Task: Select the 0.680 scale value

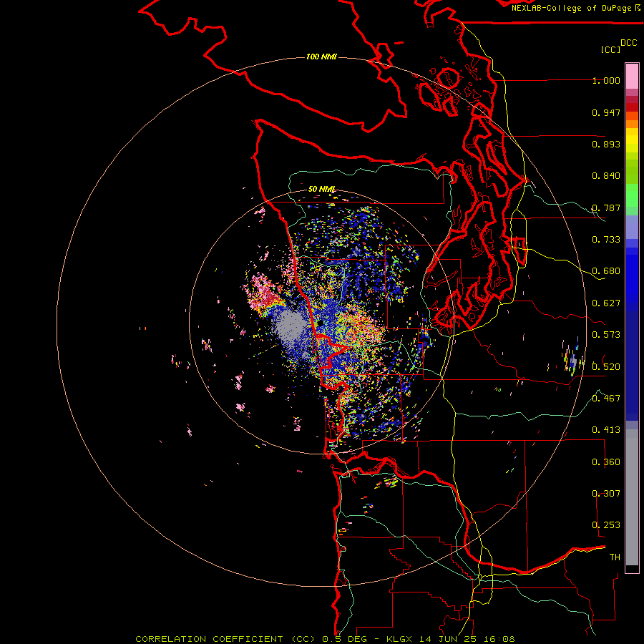Action: coord(606,271)
